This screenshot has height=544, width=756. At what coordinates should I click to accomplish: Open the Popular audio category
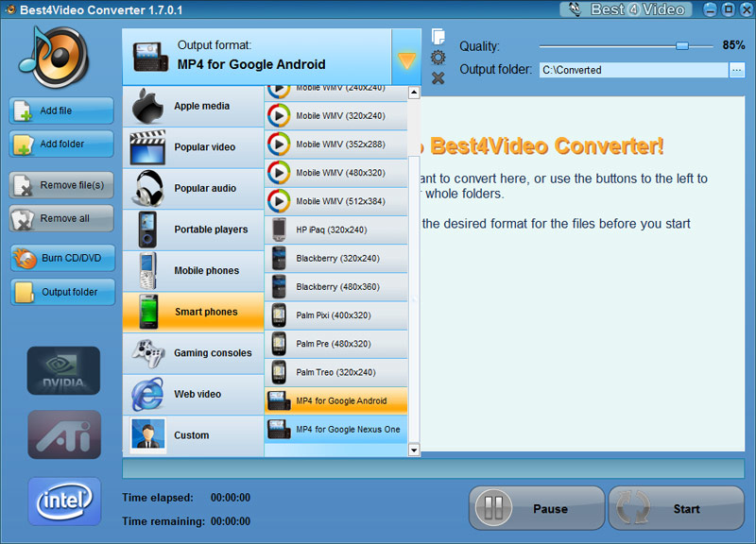tap(194, 188)
